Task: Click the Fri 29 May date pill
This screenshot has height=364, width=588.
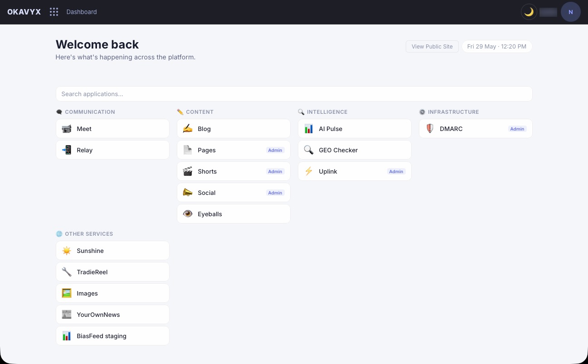Action: [497, 46]
